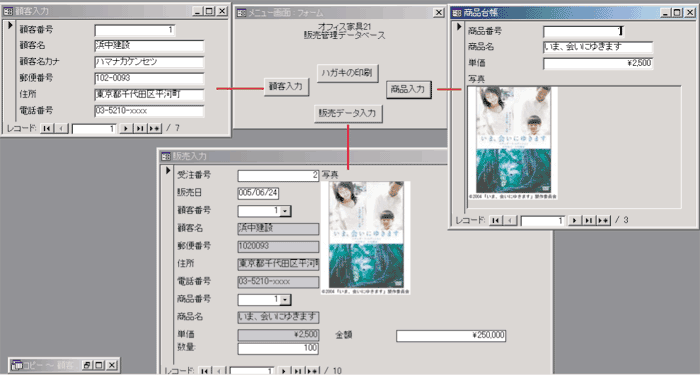This screenshot has height=375, width=700.
Task: Go to previous record in 商品台帳 window
Action: pos(510,220)
